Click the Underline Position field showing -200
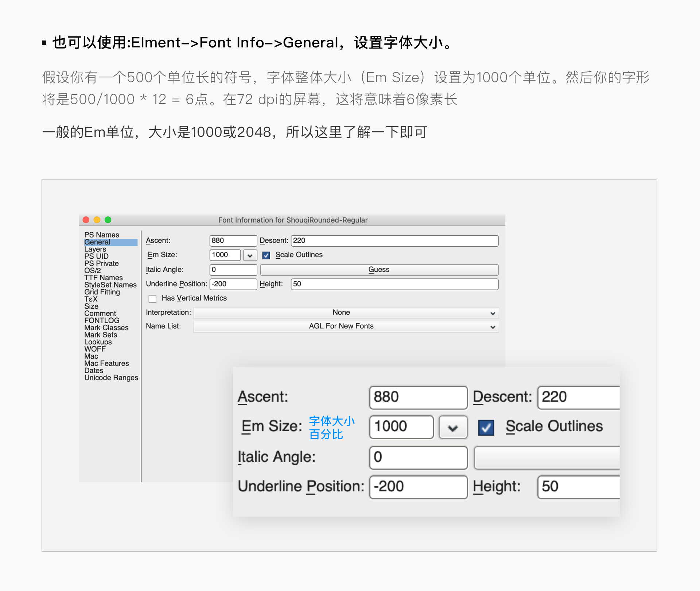The height and width of the screenshot is (591, 700). [x=233, y=284]
